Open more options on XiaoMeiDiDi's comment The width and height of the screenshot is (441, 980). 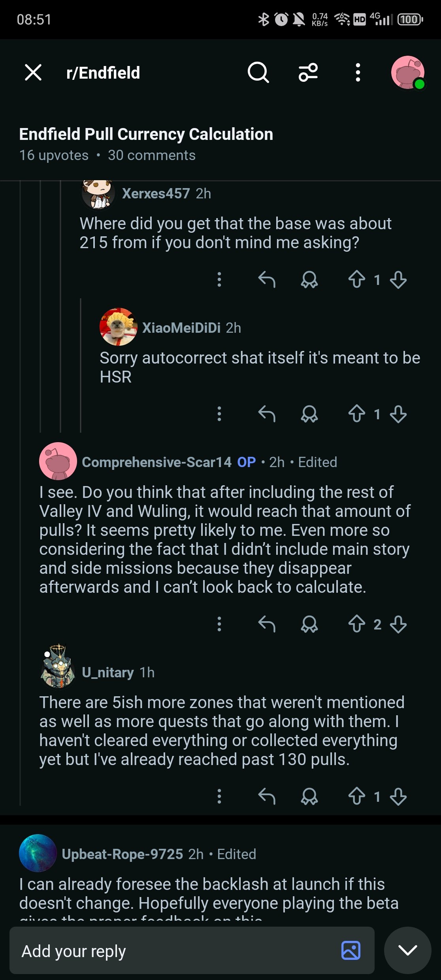(219, 414)
